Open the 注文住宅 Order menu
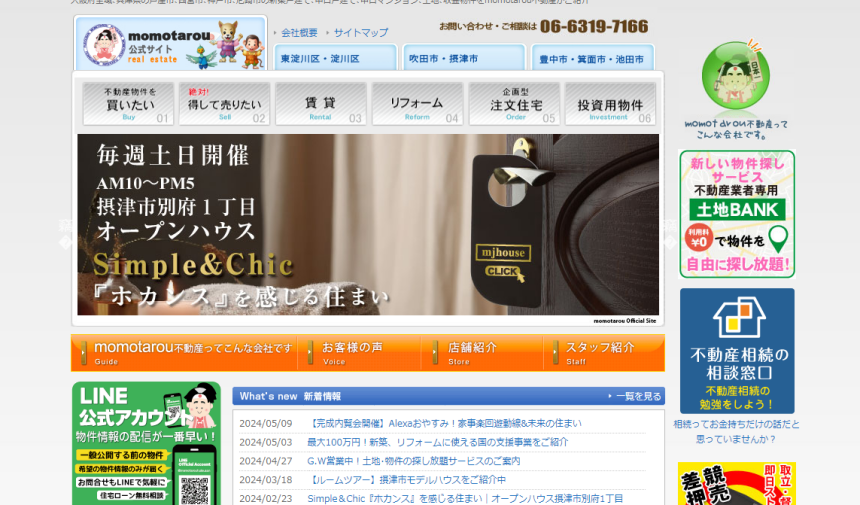Image resolution: width=860 pixels, height=505 pixels. click(x=514, y=104)
